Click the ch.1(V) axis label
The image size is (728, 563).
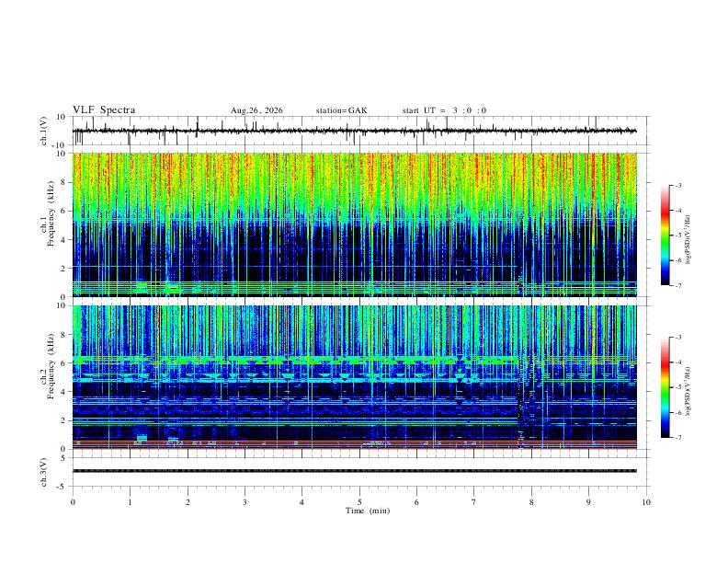[x=44, y=131]
